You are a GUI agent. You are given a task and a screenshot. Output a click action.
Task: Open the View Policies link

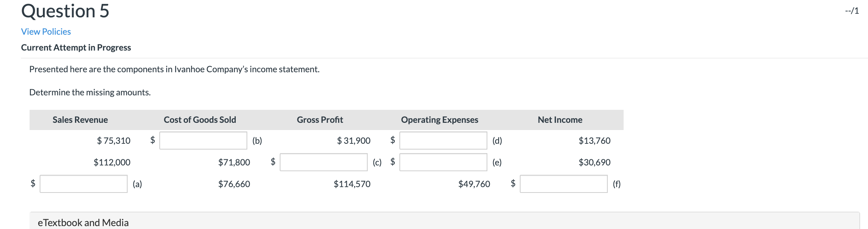tap(46, 32)
